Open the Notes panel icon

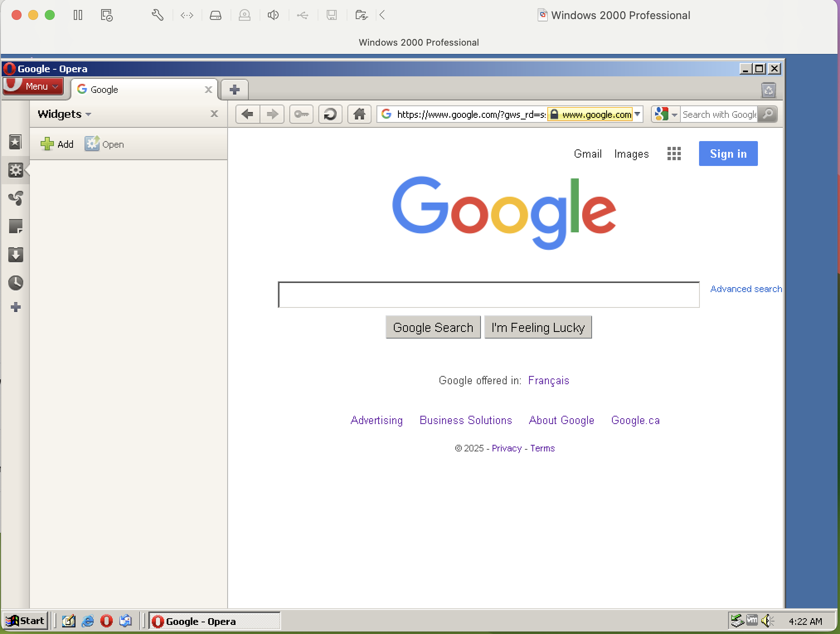[x=15, y=227]
